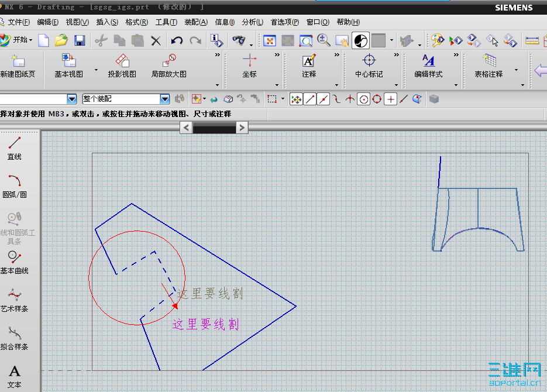547x392 pixels.
Task: Select the Zoom area tool
Action: [306, 41]
